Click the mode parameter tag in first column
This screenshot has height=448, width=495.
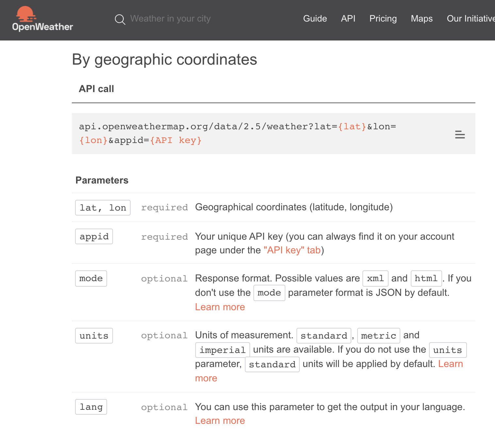tap(91, 279)
